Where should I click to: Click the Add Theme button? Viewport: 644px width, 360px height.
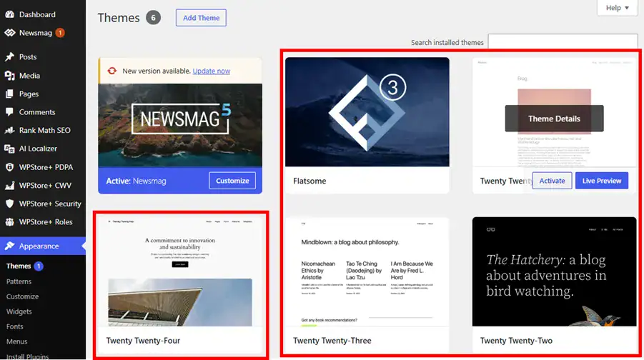click(x=201, y=18)
